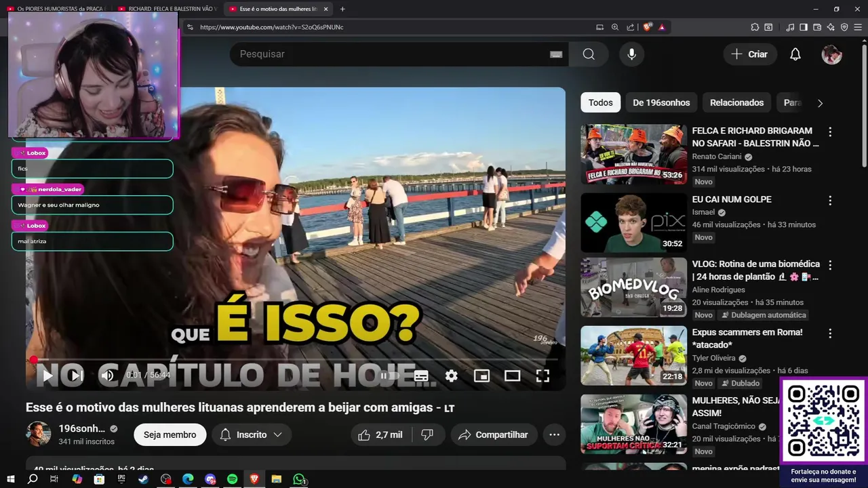Open the BIOMEDVLOG thumbnail
Image resolution: width=868 pixels, height=488 pixels.
click(633, 287)
